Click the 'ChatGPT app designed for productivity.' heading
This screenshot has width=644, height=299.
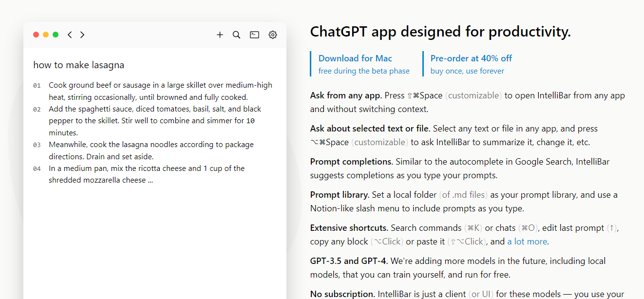tap(440, 32)
